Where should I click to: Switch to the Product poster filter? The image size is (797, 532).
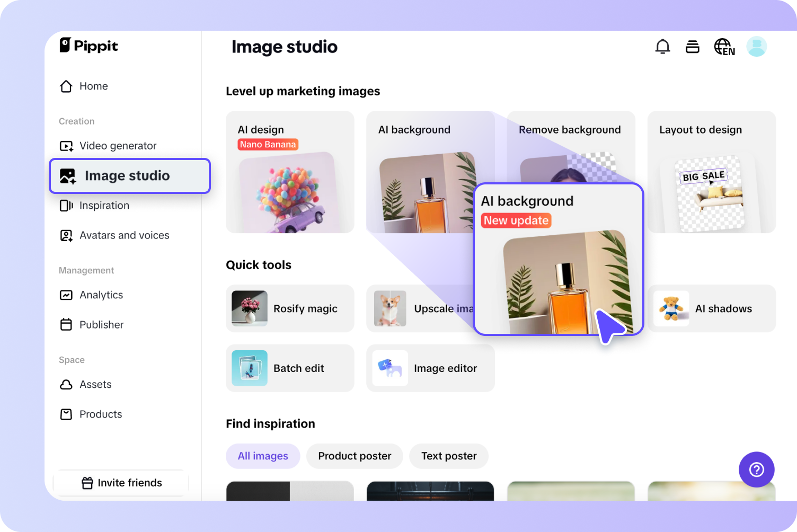click(x=354, y=456)
